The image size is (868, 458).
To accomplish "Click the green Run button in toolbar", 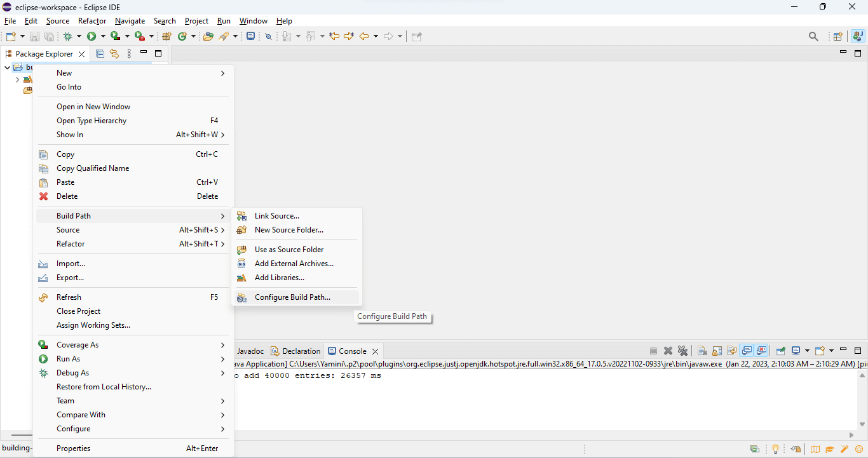I will point(92,36).
